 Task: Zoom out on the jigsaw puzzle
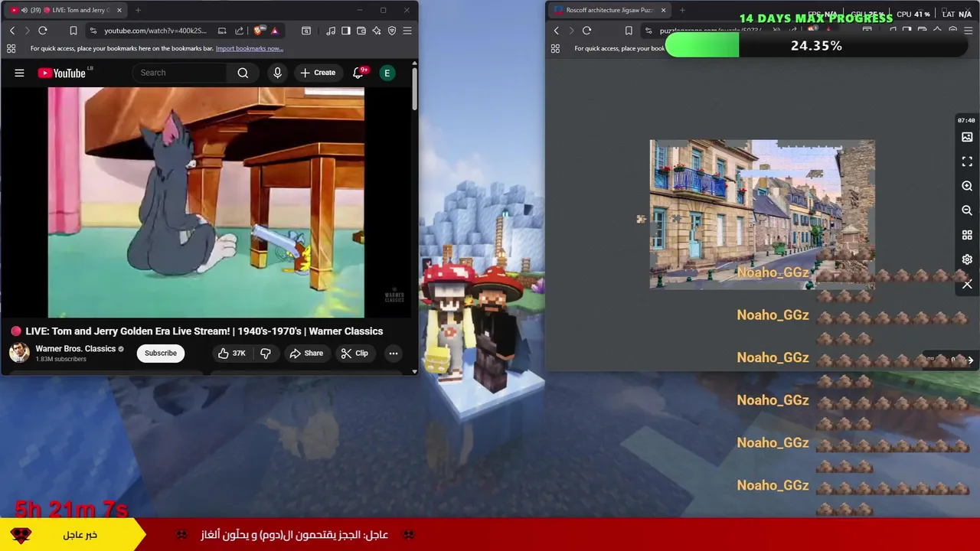967,210
